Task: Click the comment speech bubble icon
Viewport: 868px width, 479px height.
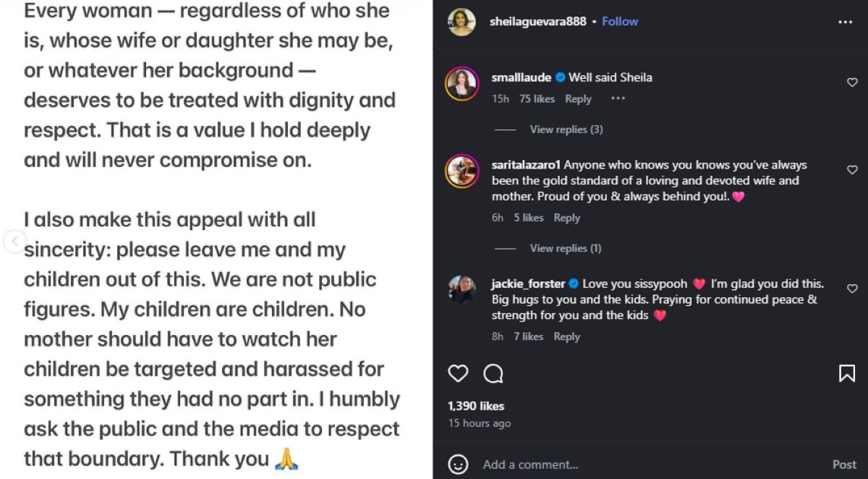Action: point(493,373)
